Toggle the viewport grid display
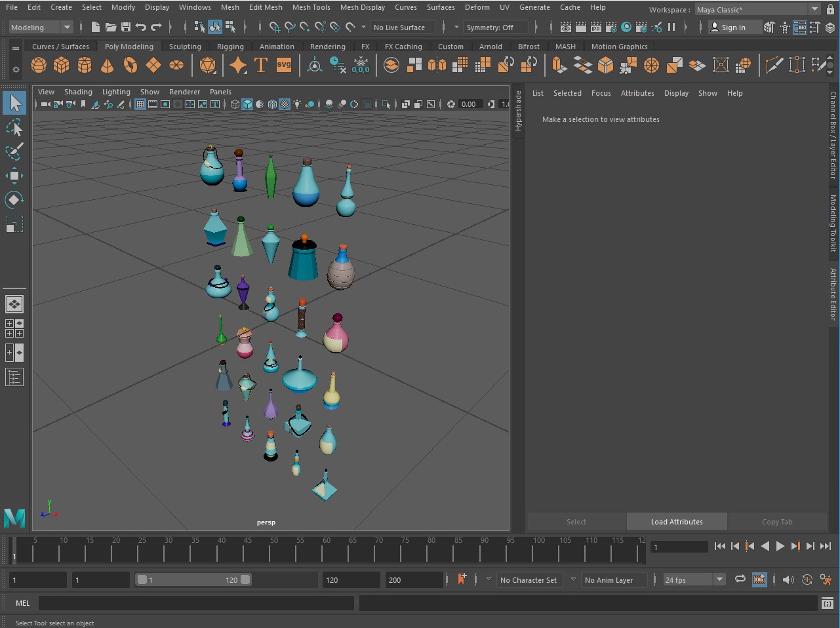This screenshot has height=628, width=840. [x=140, y=104]
